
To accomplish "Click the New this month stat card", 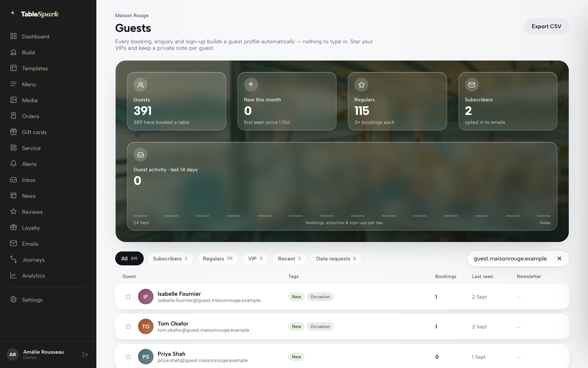I will (287, 101).
